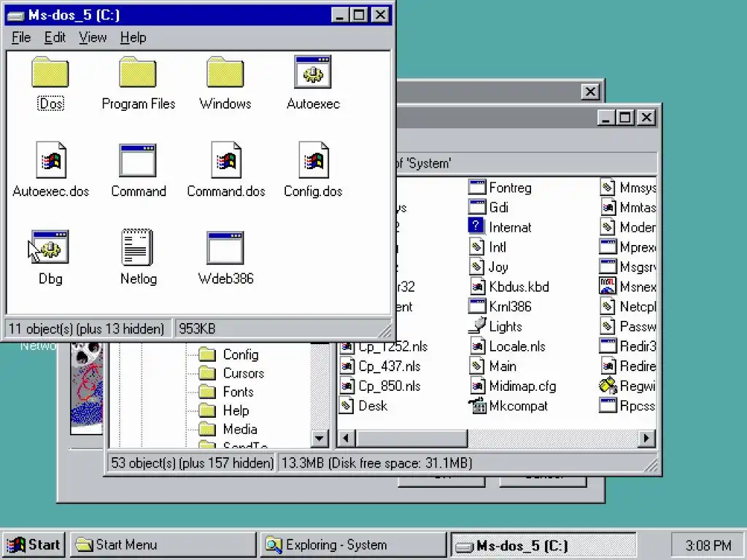This screenshot has width=747, height=560.
Task: Select the Joy file in Explorer
Action: (489, 267)
